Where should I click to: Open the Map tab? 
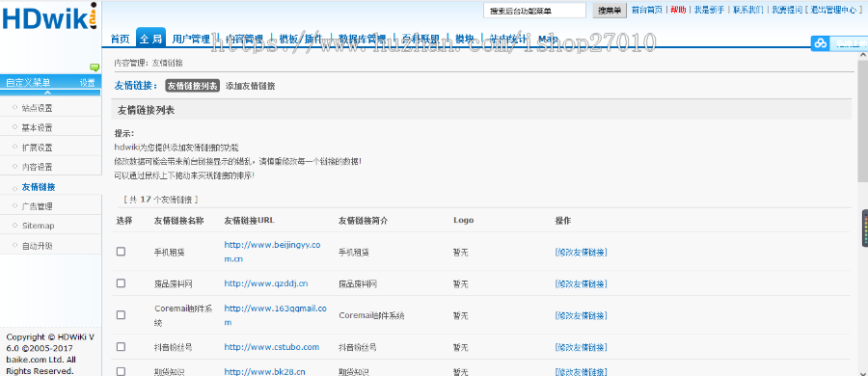pos(548,40)
